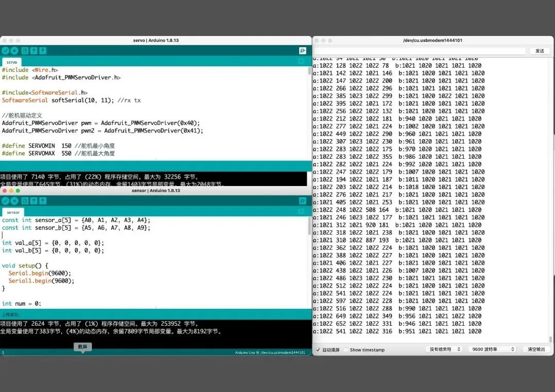555x392 pixels.
Task: Click New sketch icon in sensor window
Action: 24,200
